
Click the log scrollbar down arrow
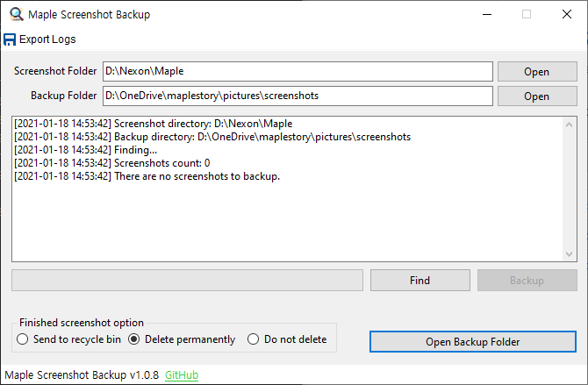tap(569, 253)
